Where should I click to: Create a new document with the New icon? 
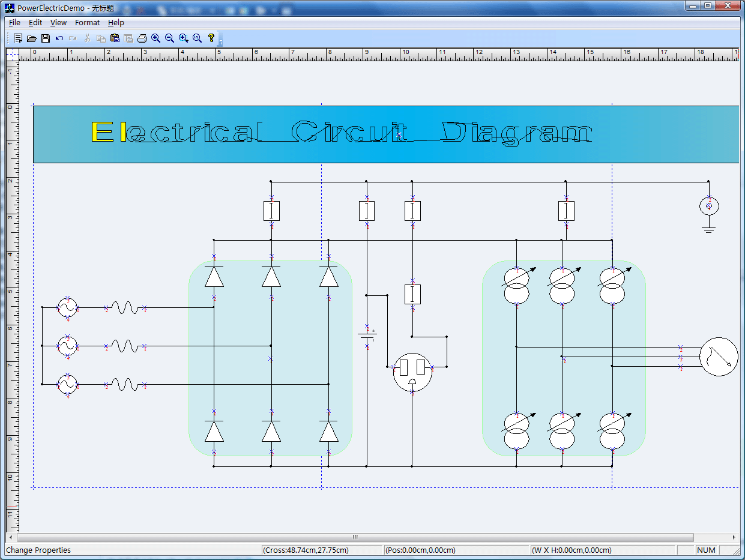point(18,38)
